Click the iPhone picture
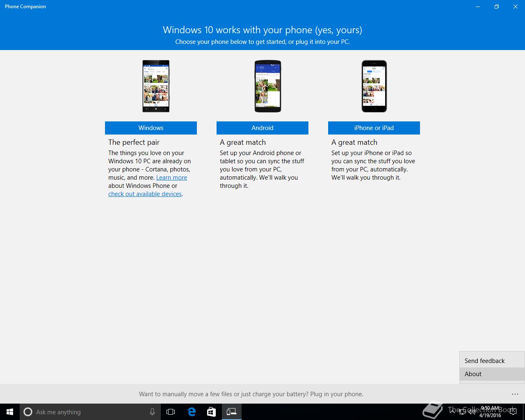The height and width of the screenshot is (420, 525). (x=374, y=86)
